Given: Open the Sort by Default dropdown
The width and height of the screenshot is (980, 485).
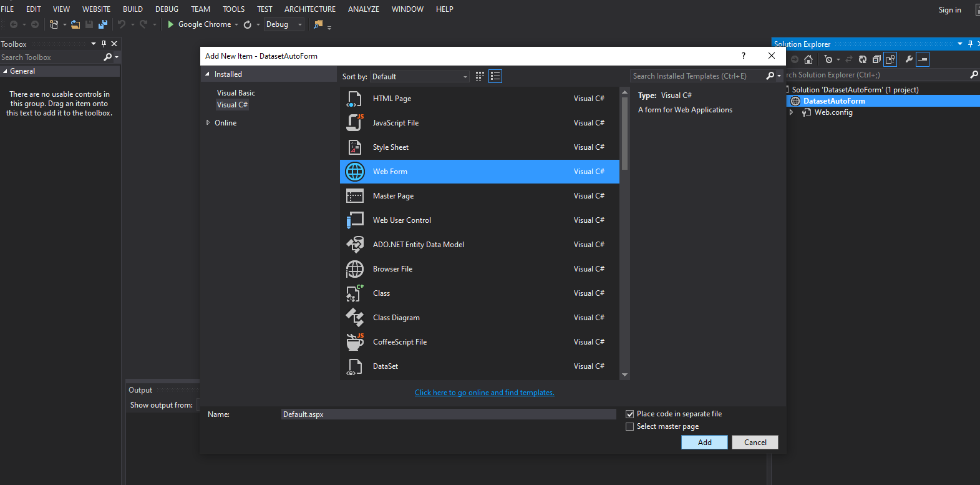Looking at the screenshot, I should click(419, 76).
